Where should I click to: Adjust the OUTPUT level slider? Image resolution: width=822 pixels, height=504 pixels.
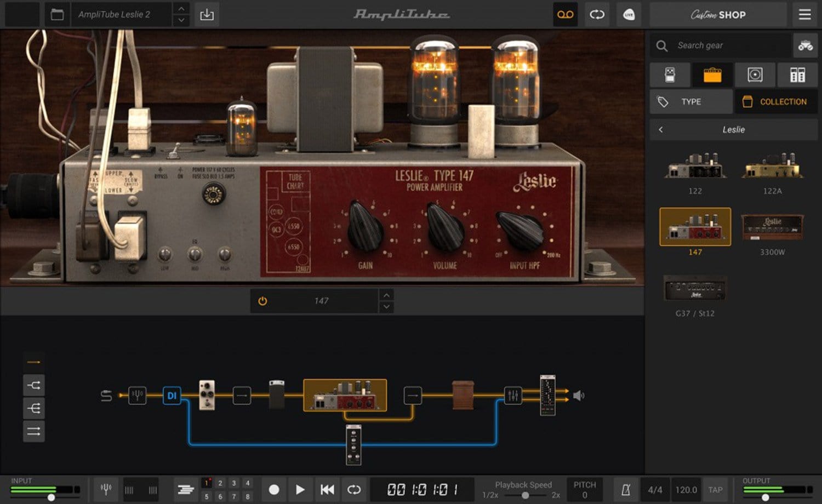point(766,497)
